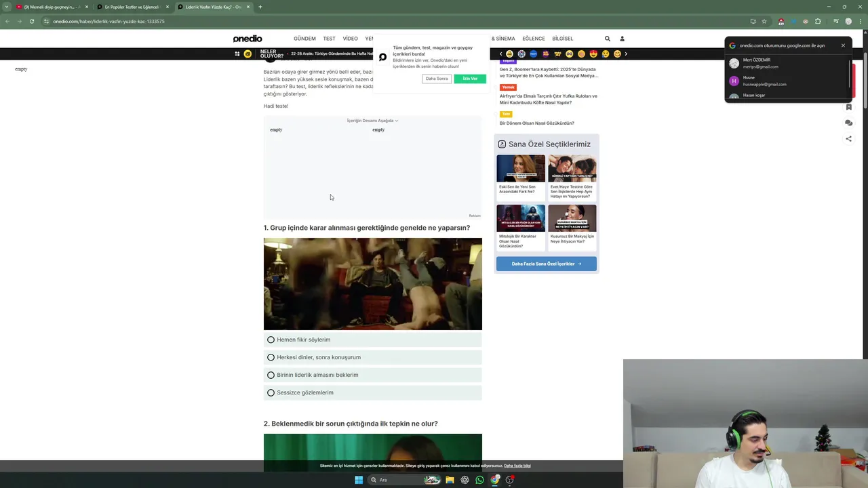
Task: Expand 'İçeriğin Devamı Aşağıda' chevron
Action: tap(397, 121)
